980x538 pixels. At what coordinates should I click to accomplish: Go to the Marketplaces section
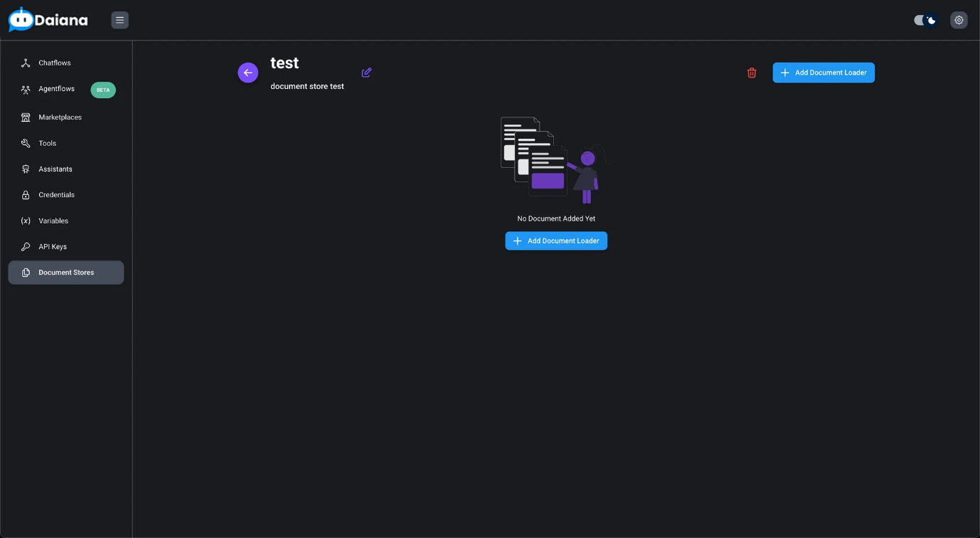(60, 117)
